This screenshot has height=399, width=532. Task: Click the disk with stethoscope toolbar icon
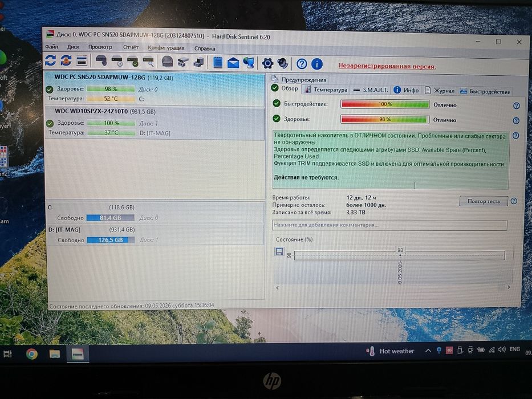click(101, 61)
